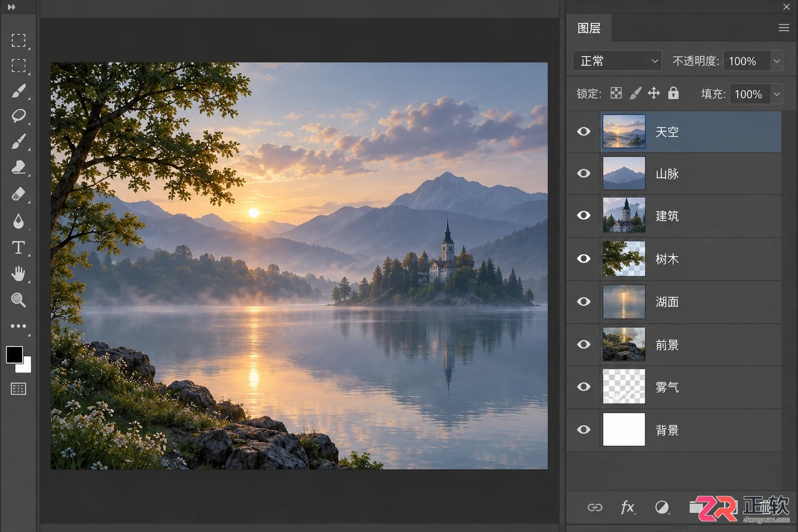Expand the 填充 fill dropdown arrow
This screenshot has height=532, width=798.
tap(776, 94)
